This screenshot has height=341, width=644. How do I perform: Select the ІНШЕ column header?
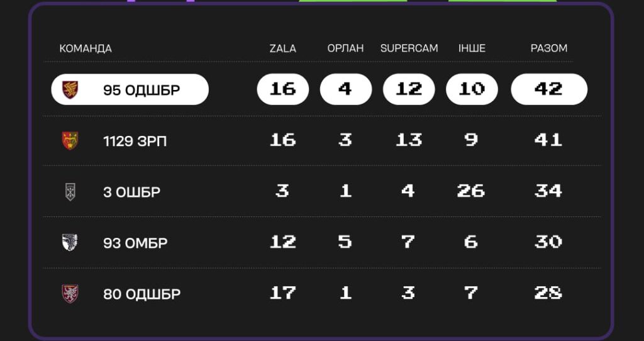click(x=472, y=48)
